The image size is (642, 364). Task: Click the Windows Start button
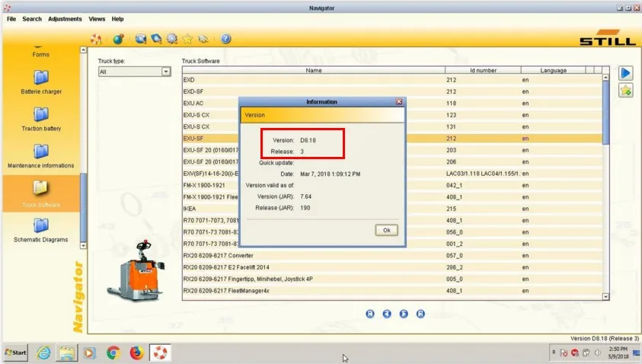click(15, 353)
